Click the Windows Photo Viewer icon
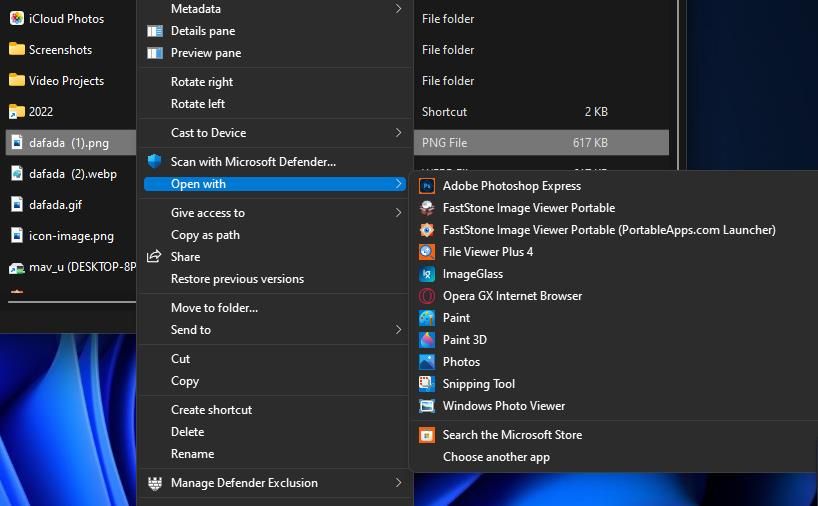The image size is (818, 506). click(427, 406)
